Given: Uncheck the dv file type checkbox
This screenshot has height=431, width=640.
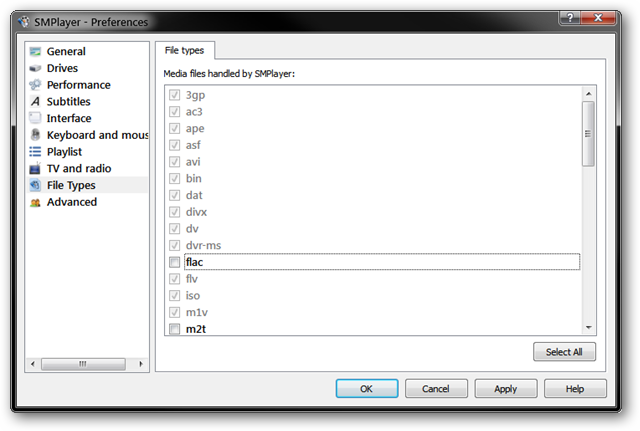Looking at the screenshot, I should (174, 229).
